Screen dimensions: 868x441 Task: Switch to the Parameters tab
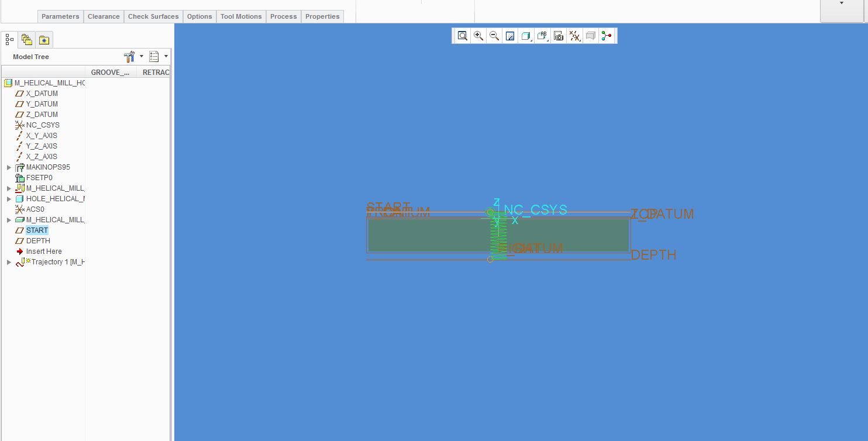(60, 16)
